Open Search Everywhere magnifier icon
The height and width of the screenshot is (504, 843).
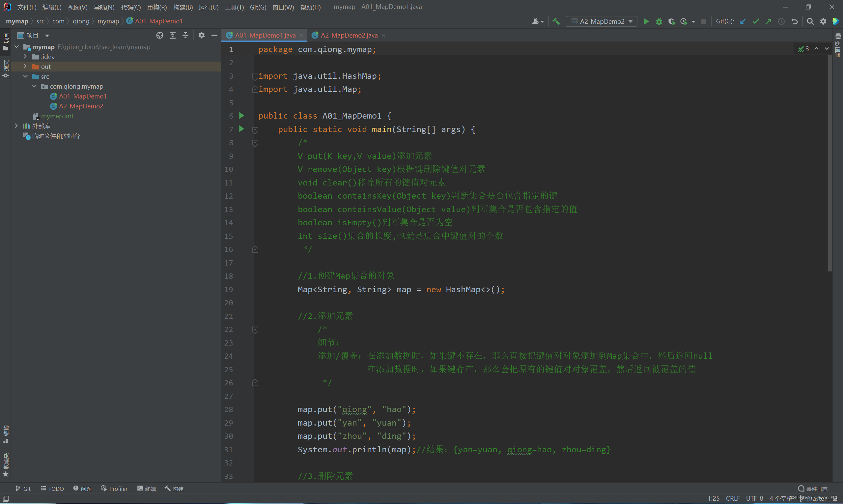(810, 21)
